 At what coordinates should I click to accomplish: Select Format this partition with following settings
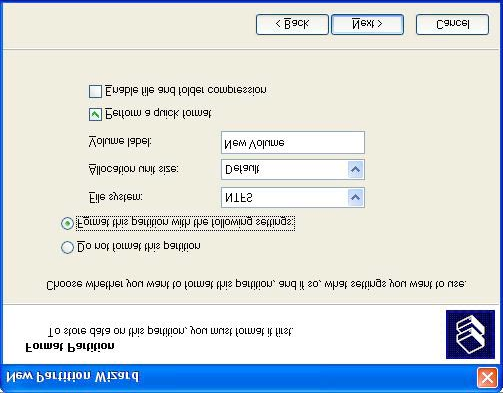tap(67, 223)
